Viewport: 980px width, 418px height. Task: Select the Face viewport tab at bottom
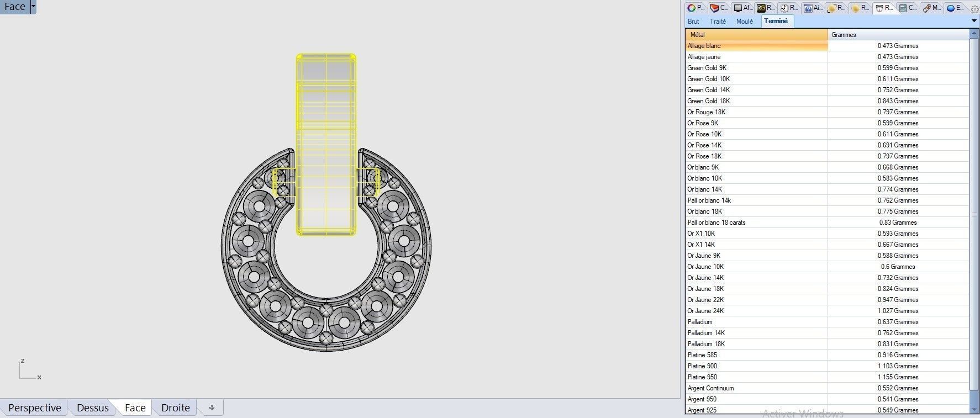(135, 408)
